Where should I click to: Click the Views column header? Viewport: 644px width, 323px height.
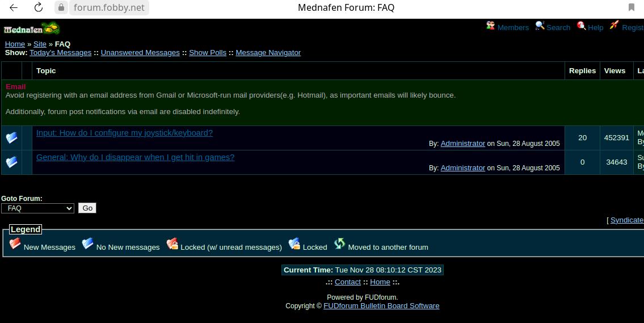click(x=615, y=71)
